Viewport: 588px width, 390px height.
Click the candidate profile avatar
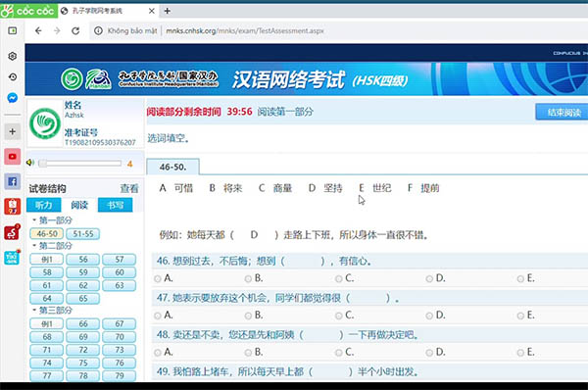click(x=45, y=123)
